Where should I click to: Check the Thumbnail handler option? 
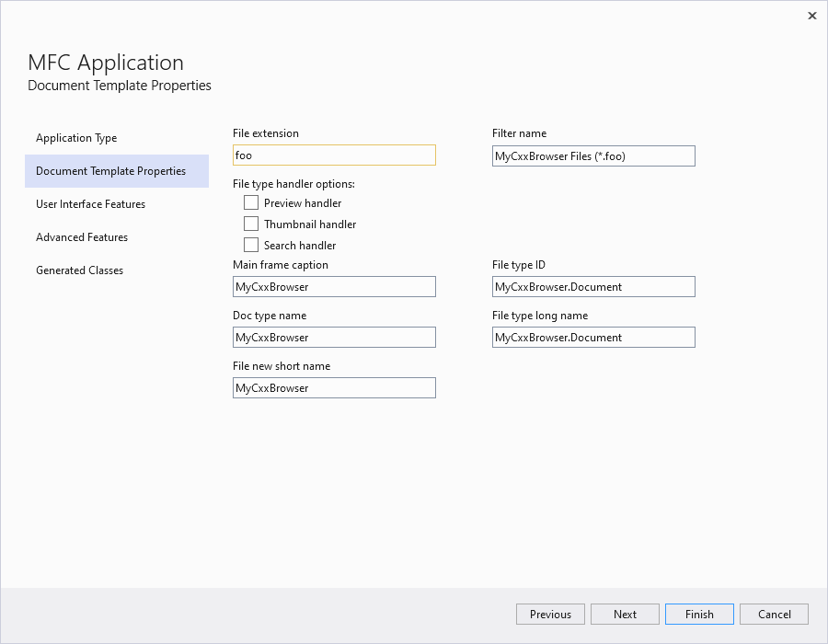pos(251,224)
